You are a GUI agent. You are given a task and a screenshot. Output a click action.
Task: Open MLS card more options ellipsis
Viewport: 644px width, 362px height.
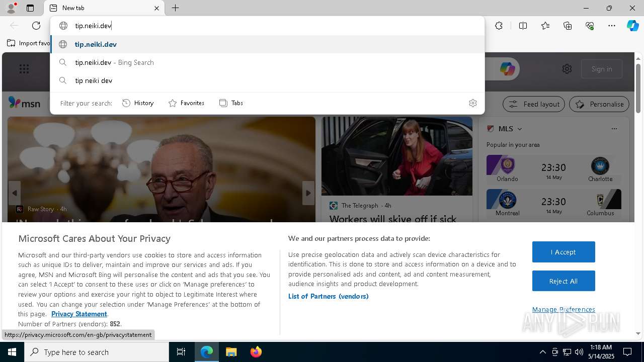click(x=614, y=129)
